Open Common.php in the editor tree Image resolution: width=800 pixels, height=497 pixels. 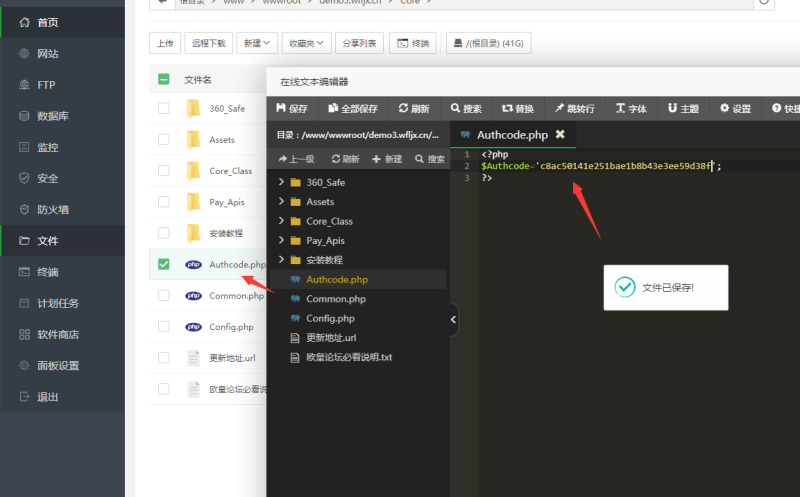point(358,299)
